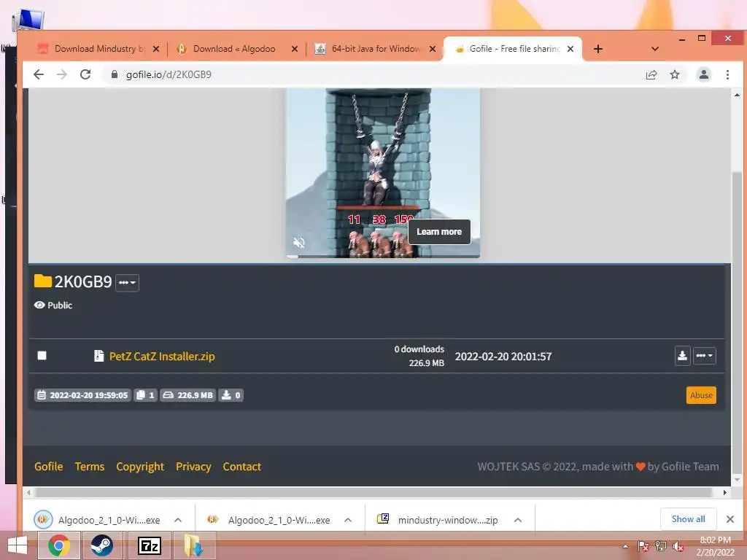
Task: Close the 64-bit Java tab
Action: click(433, 49)
